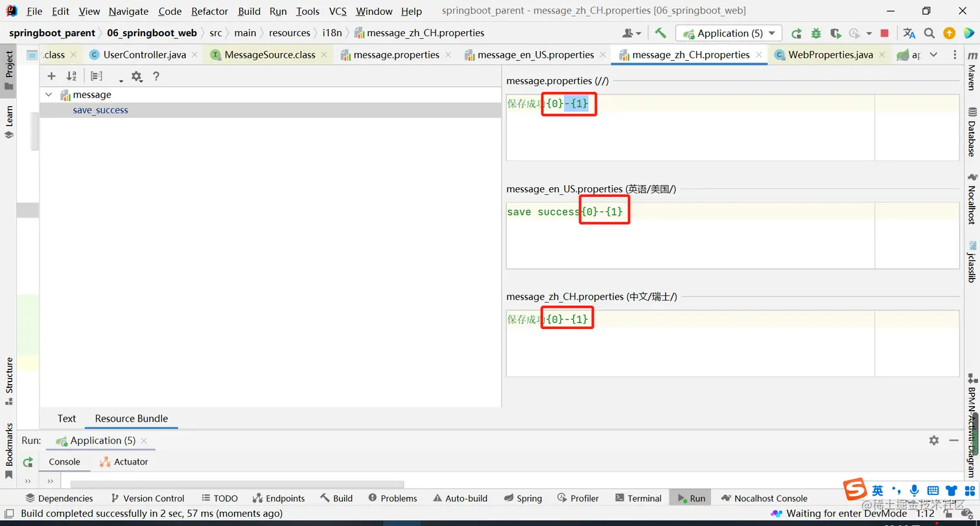
Task: Toggle the Project tool window
Action: 8,71
